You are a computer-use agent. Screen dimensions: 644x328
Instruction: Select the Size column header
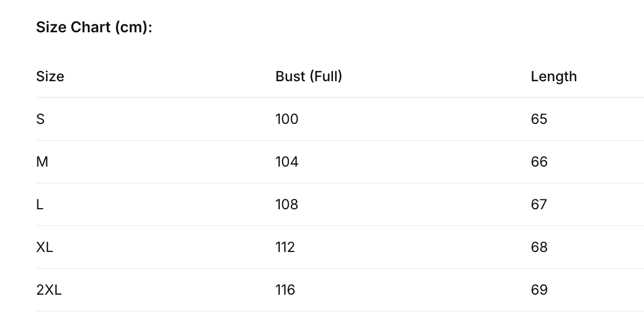click(x=50, y=77)
